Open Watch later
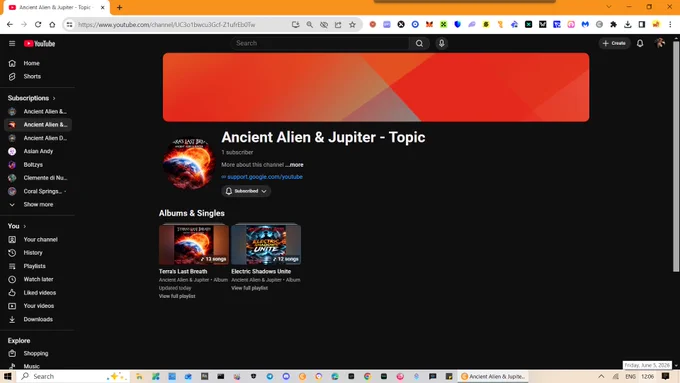The width and height of the screenshot is (680, 383). [37, 279]
